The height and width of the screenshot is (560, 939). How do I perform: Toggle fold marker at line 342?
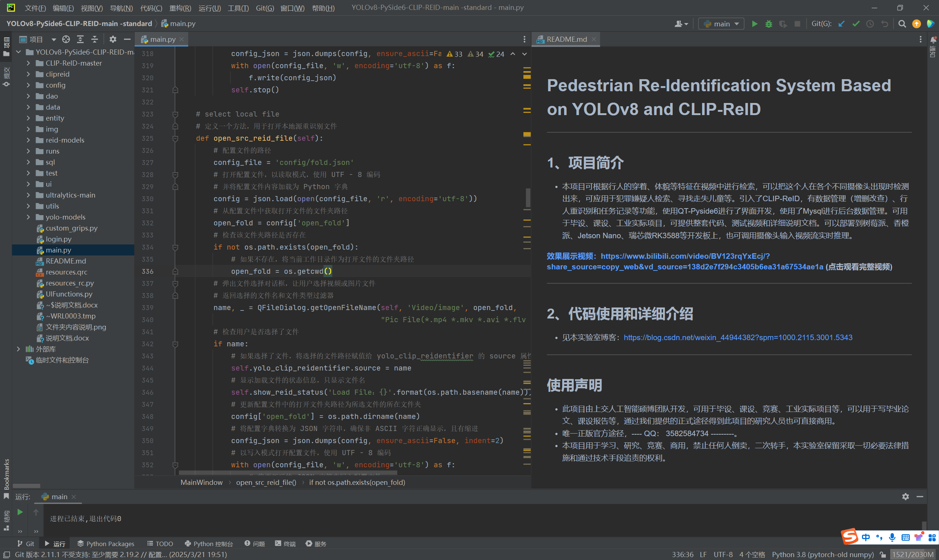[175, 344]
